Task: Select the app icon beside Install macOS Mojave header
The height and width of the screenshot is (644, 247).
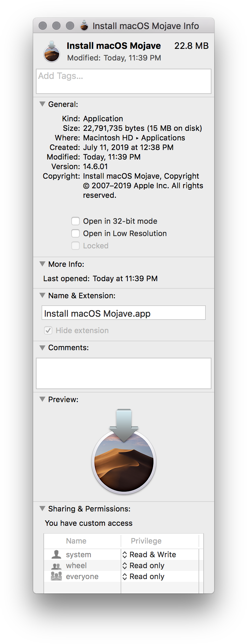Action: click(52, 52)
